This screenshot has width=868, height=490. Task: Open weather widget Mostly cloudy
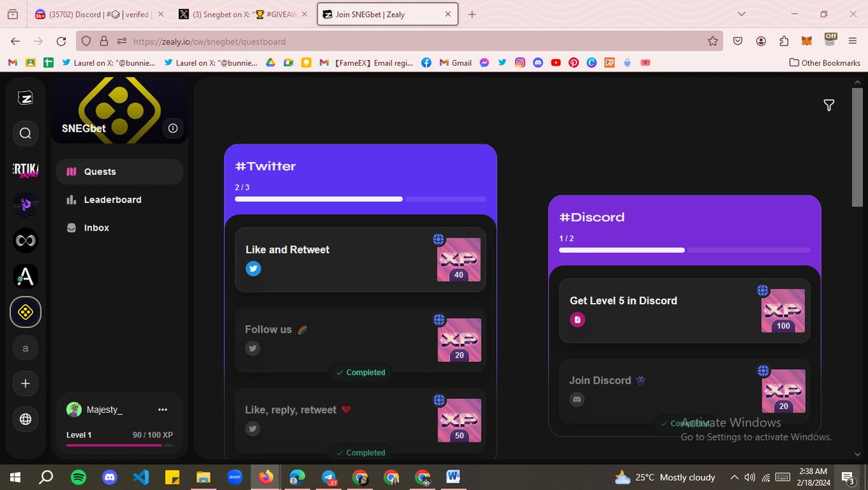(665, 477)
